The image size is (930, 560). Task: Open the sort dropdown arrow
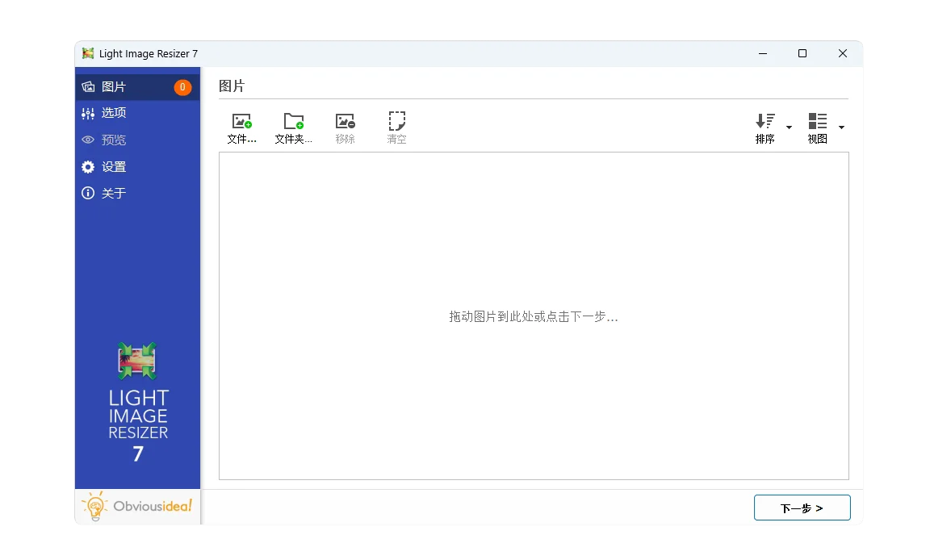[790, 127]
